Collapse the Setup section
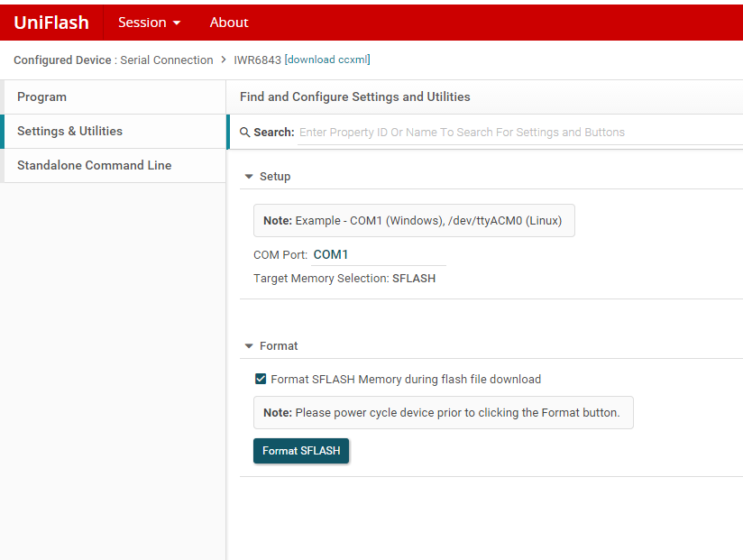This screenshot has height=560, width=743. coord(249,176)
